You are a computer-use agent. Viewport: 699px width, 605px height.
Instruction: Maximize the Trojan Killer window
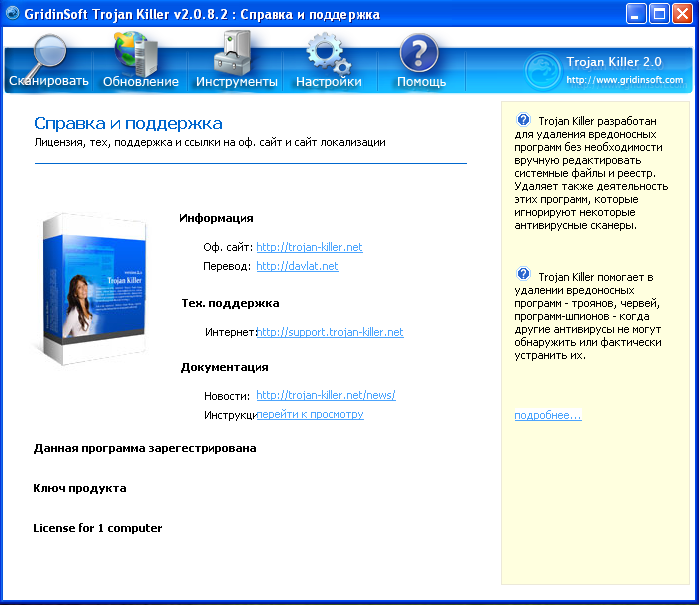[x=659, y=13]
